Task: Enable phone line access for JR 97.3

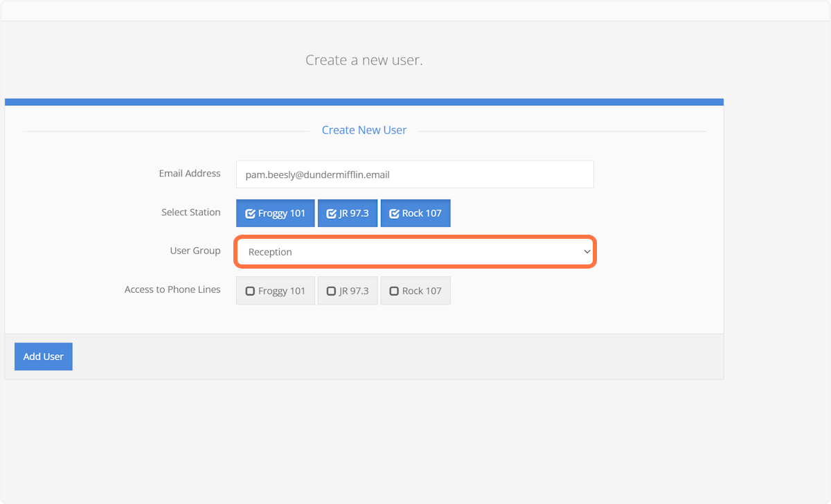Action: (347, 290)
